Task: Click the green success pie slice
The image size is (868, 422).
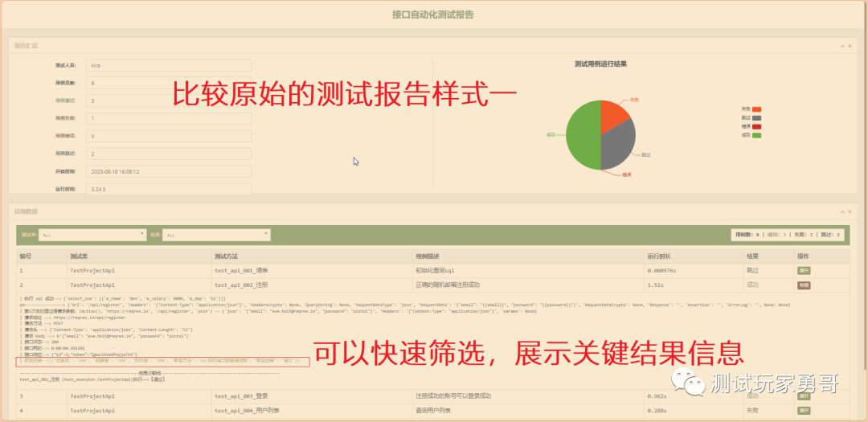Action: (583, 134)
